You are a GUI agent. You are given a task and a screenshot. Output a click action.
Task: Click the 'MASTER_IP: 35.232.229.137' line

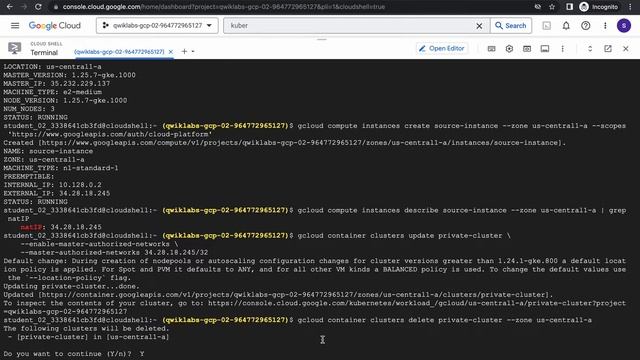[57, 83]
